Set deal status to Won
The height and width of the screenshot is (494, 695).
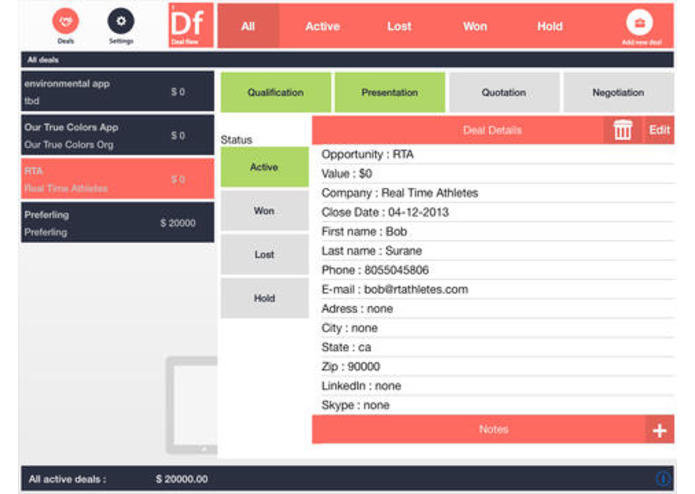(265, 210)
